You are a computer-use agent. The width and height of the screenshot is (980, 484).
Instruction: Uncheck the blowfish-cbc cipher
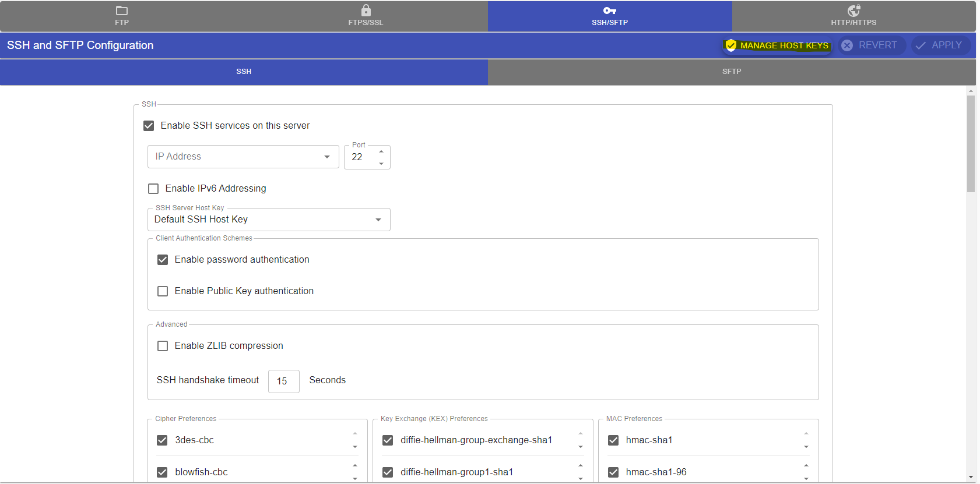click(x=162, y=472)
